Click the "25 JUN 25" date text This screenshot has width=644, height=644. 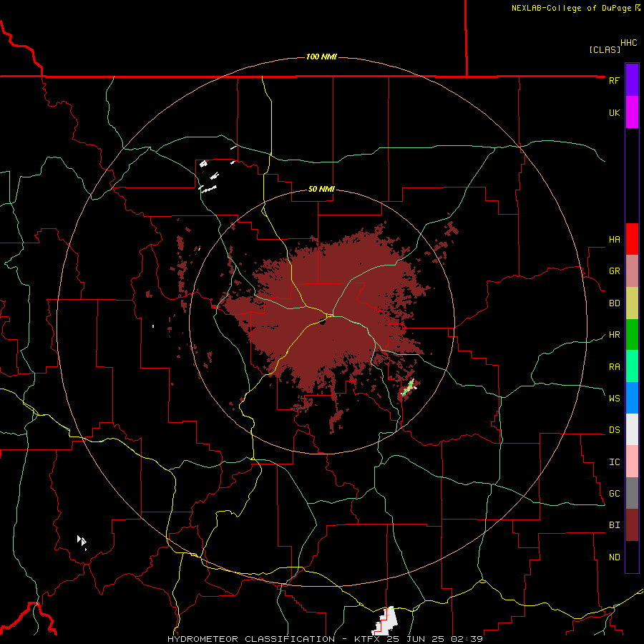click(x=417, y=639)
